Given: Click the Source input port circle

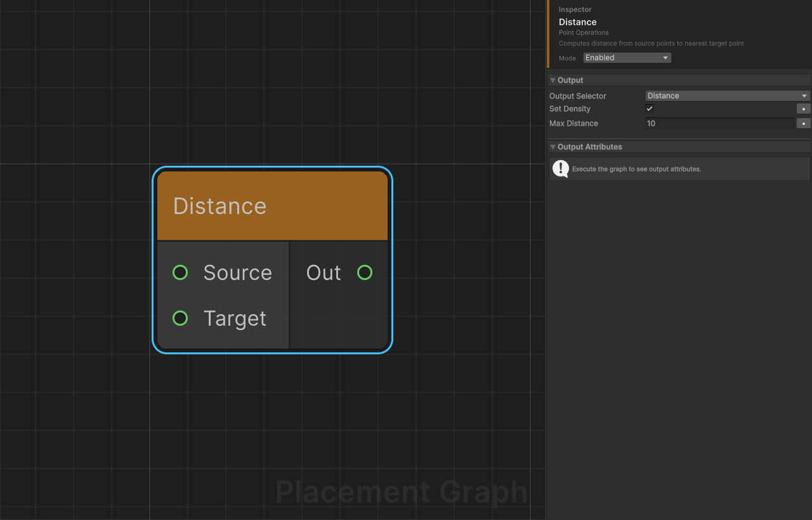Looking at the screenshot, I should pyautogui.click(x=180, y=272).
